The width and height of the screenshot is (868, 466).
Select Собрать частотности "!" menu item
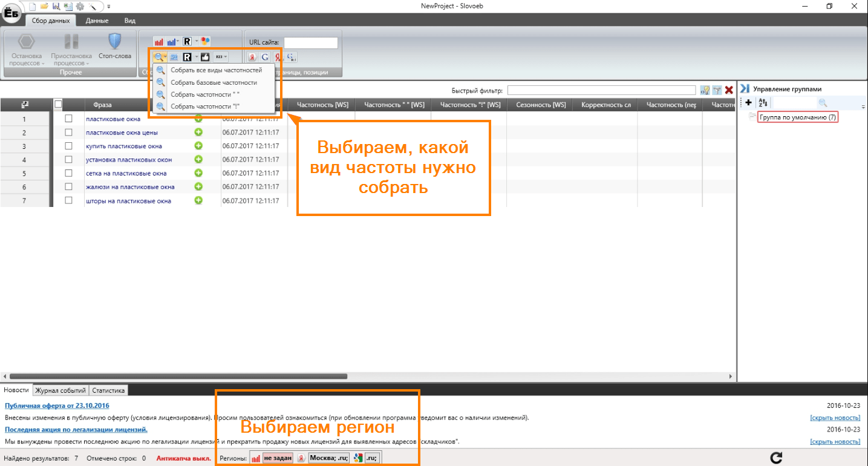[214, 107]
